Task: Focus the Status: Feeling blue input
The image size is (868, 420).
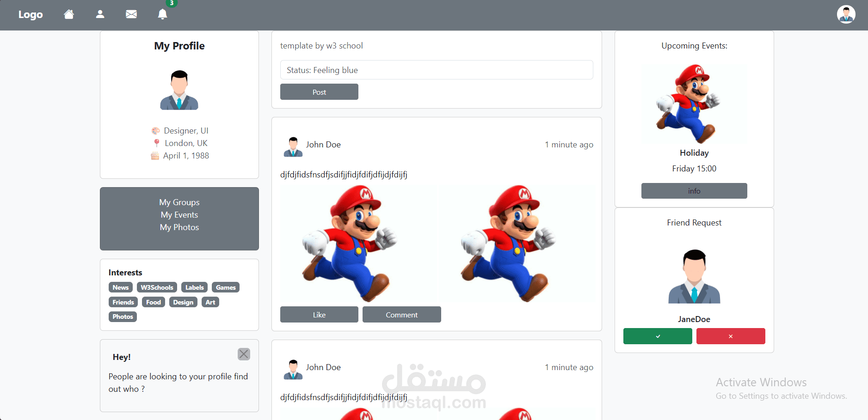Action: pos(437,70)
